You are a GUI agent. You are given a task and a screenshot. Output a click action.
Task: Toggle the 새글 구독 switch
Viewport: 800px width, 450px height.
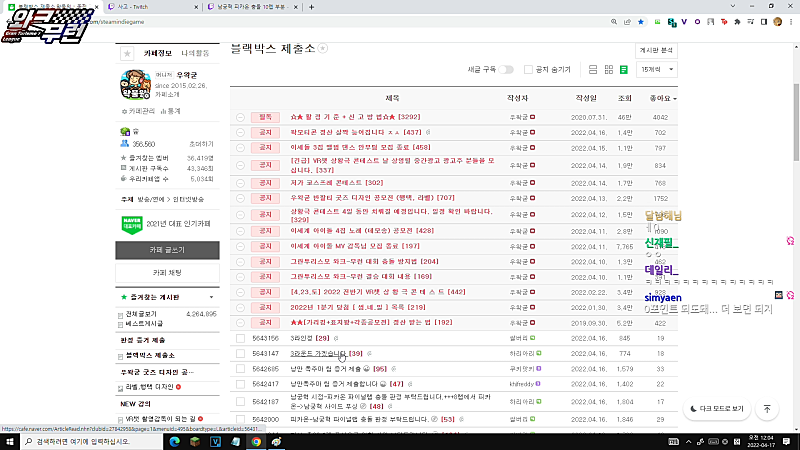point(506,69)
